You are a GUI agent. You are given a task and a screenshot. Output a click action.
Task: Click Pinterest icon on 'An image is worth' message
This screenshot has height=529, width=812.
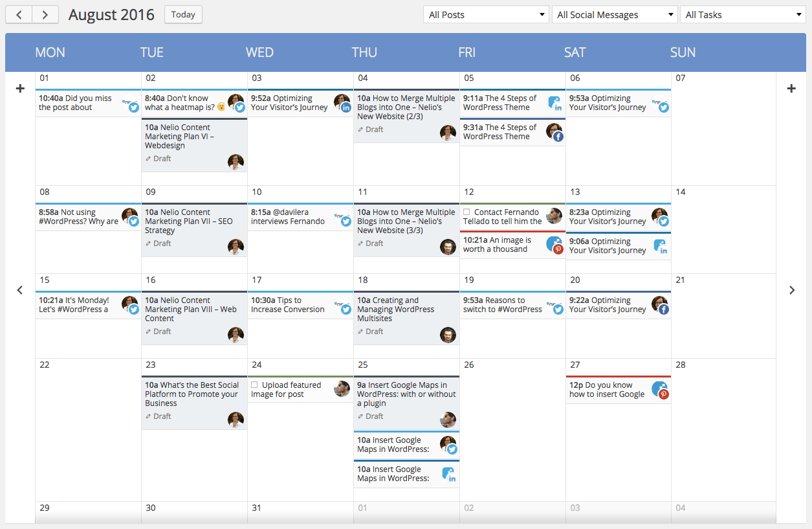[x=558, y=249]
